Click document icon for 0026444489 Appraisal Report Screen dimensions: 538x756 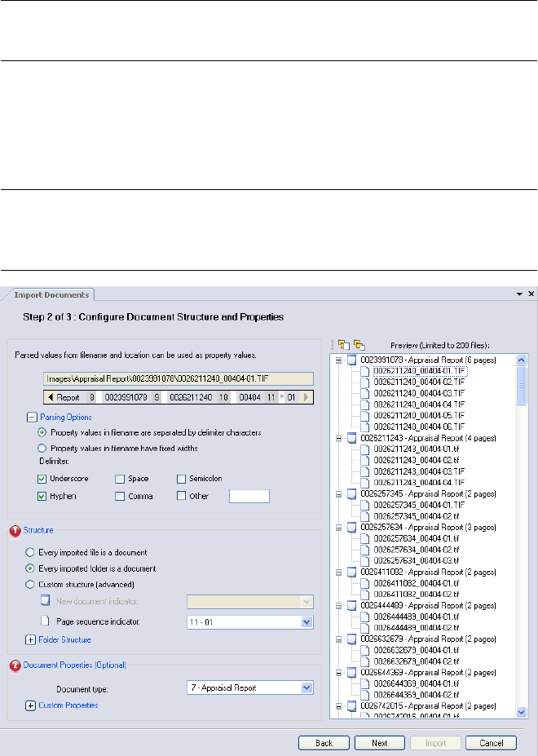351,604
